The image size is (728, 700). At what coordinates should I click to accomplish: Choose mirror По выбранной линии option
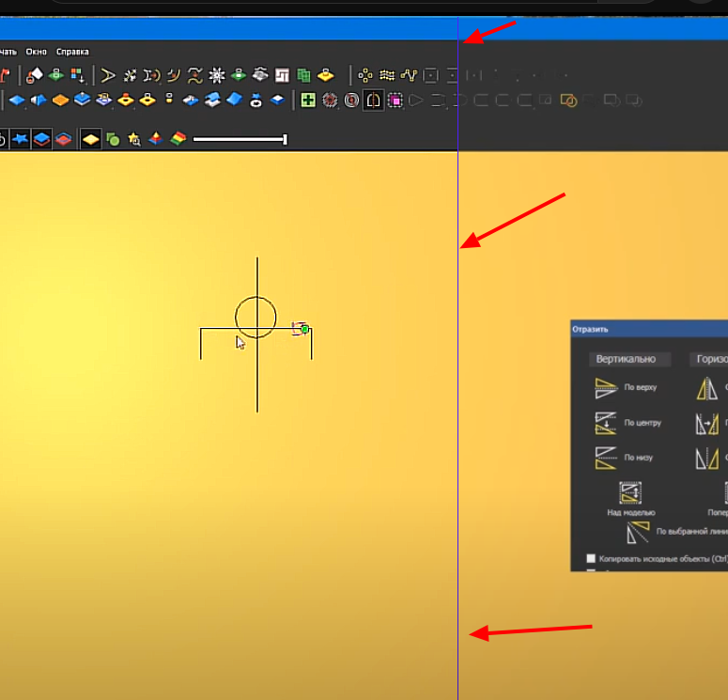click(677, 532)
